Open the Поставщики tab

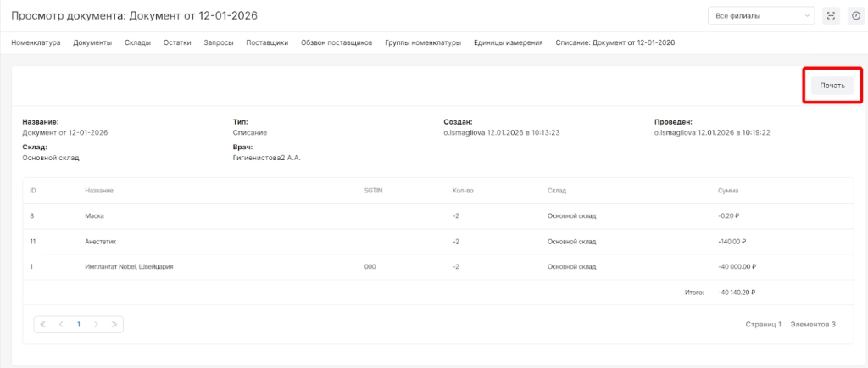click(x=267, y=42)
